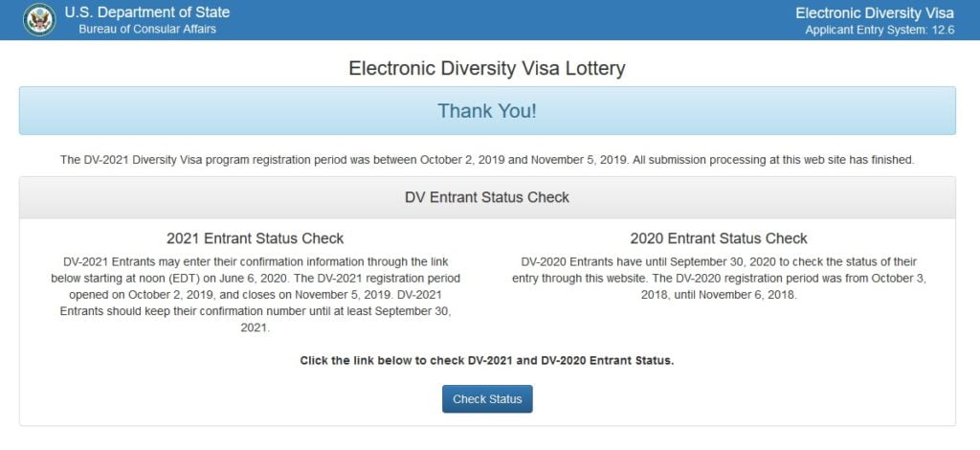Click the Department of State seal icon
This screenshot has height=450, width=980.
39,20
